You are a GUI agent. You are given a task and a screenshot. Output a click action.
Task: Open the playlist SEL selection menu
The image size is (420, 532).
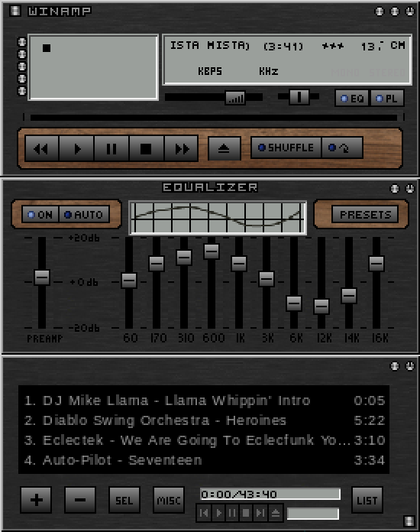(x=124, y=500)
